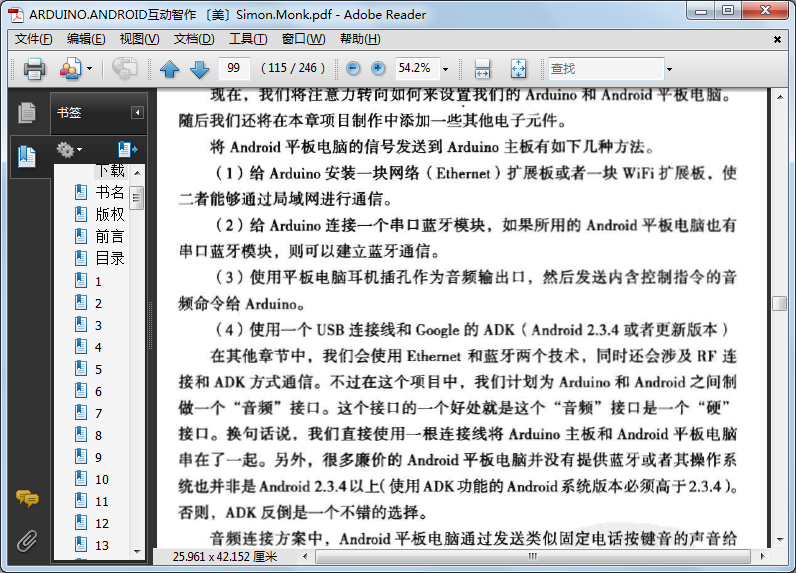Click the Print icon in toolbar
796x573 pixels.
pos(34,69)
